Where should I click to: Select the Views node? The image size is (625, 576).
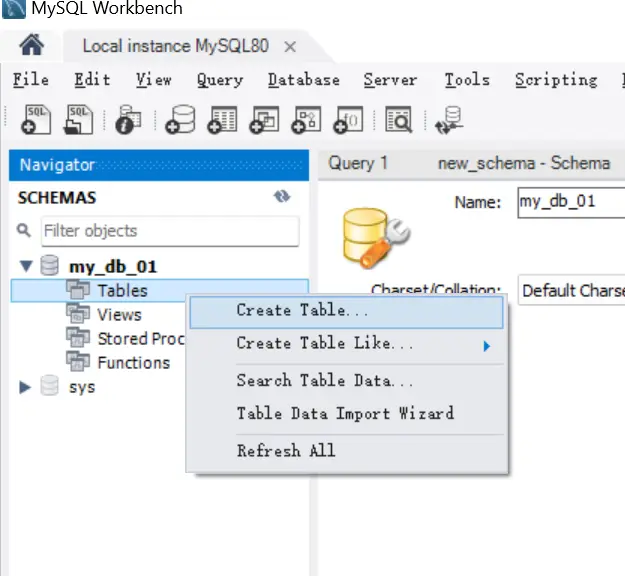click(120, 315)
